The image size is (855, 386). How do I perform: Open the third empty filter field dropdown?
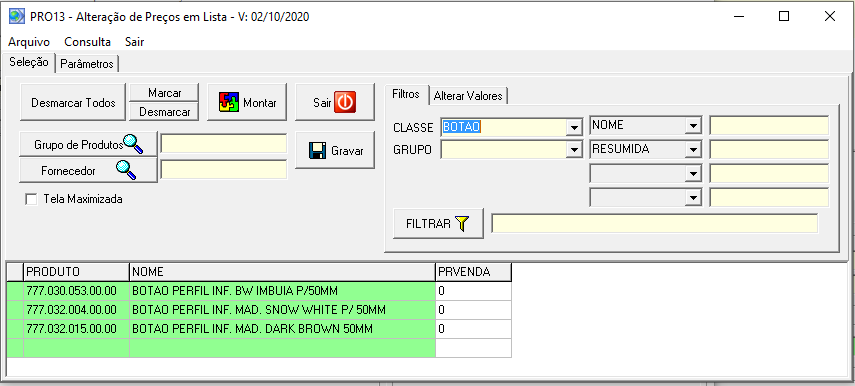pyautogui.click(x=693, y=174)
